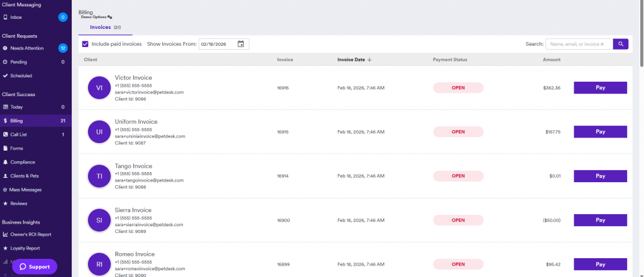The height and width of the screenshot is (277, 644).
Task: Click the Pending clock icon
Action: (x=5, y=62)
